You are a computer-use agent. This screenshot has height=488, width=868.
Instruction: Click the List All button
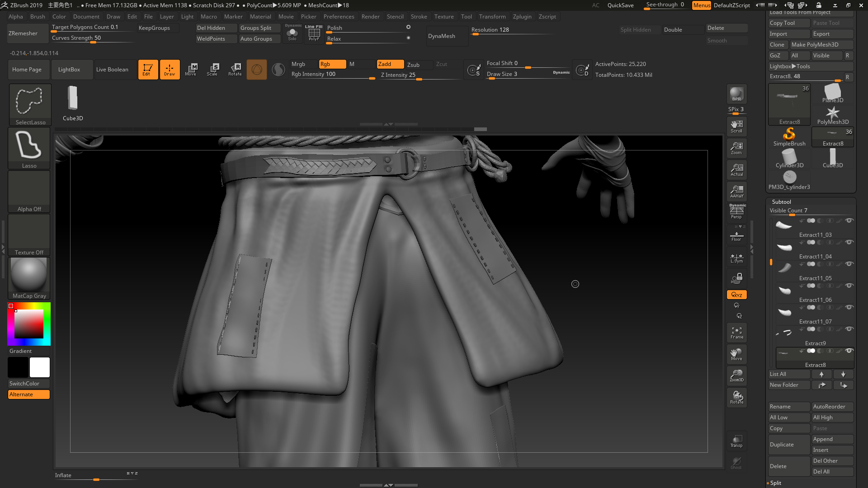tap(789, 374)
